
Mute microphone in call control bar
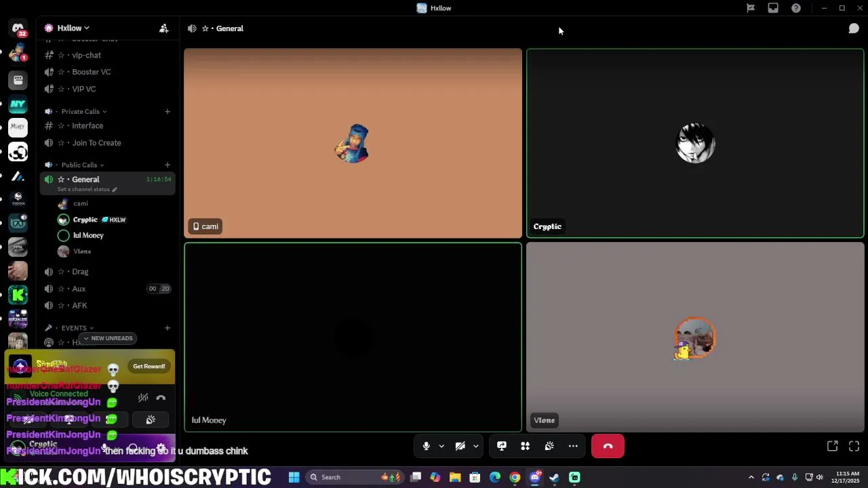[x=426, y=446]
